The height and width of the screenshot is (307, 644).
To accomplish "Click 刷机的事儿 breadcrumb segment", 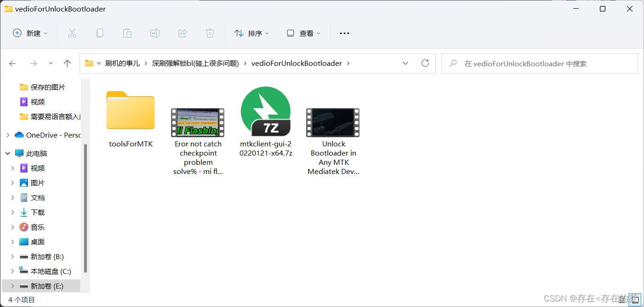I will (x=122, y=64).
